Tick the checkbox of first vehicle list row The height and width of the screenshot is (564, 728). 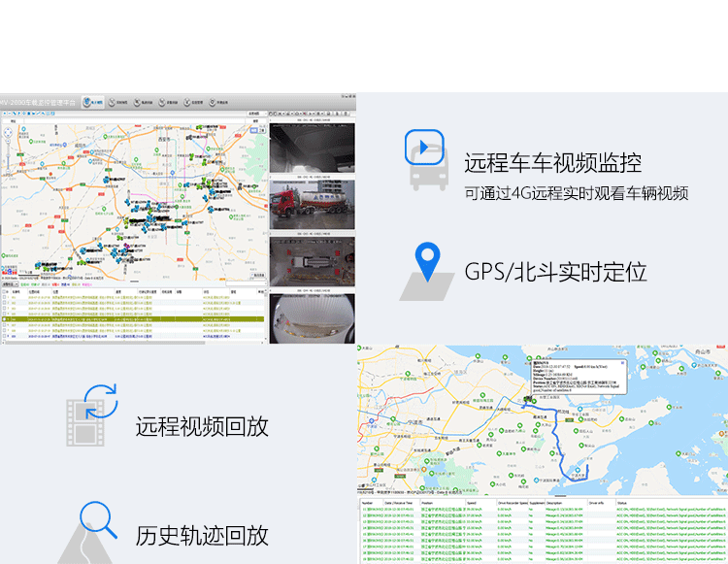coord(4,297)
